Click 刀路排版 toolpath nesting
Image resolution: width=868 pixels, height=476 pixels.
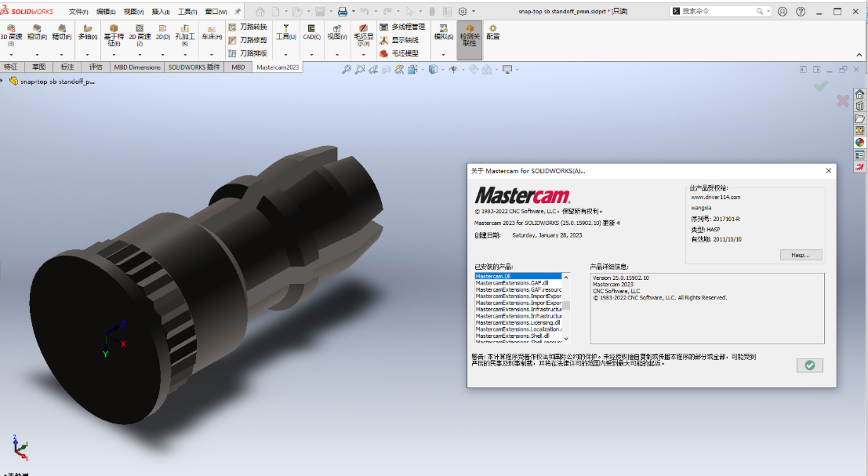point(248,53)
